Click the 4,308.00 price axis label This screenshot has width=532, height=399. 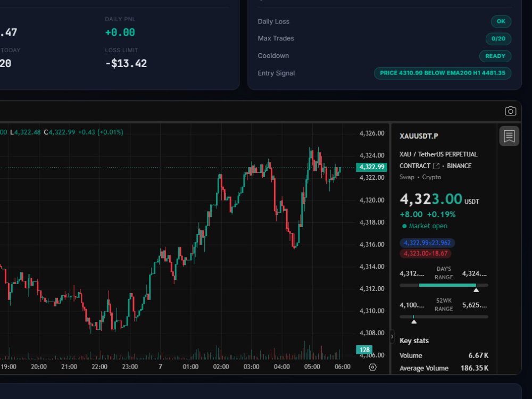pos(372,333)
